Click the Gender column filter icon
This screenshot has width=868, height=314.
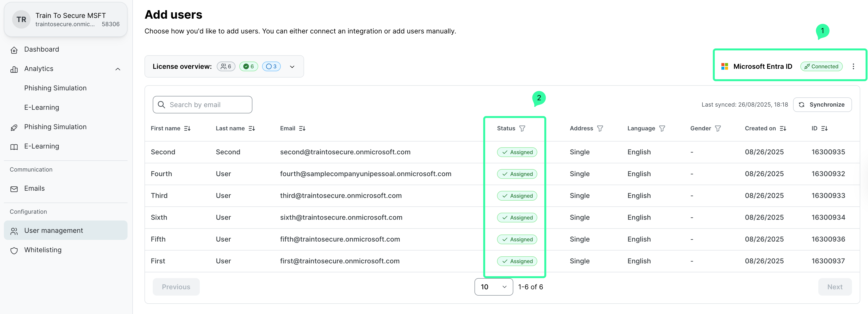[718, 129]
